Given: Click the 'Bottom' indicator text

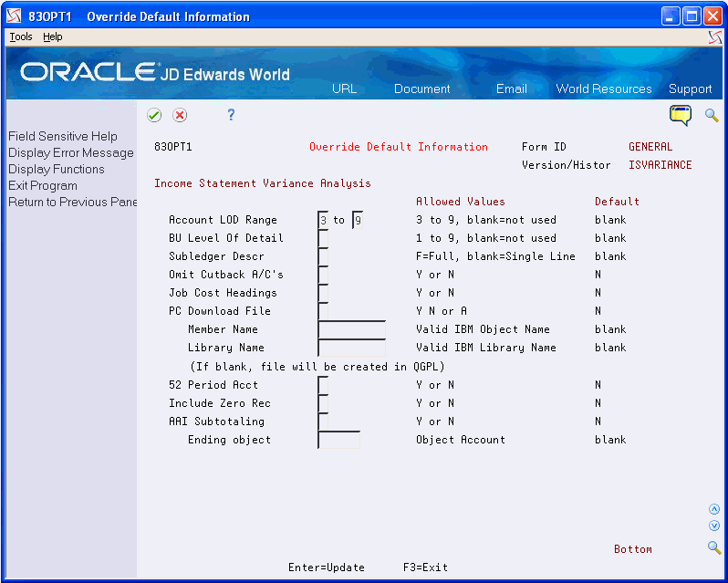Looking at the screenshot, I should [633, 549].
